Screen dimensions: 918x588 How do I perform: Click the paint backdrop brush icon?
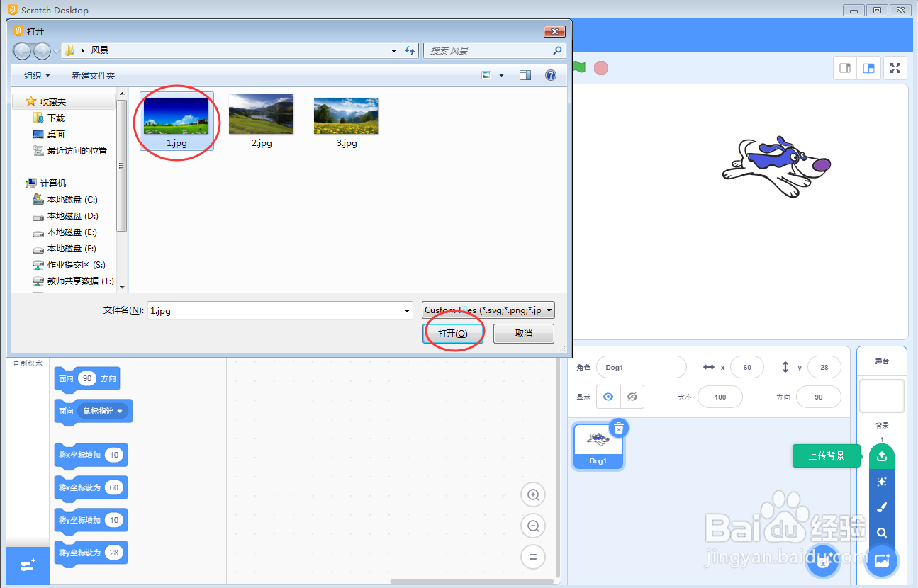point(882,507)
